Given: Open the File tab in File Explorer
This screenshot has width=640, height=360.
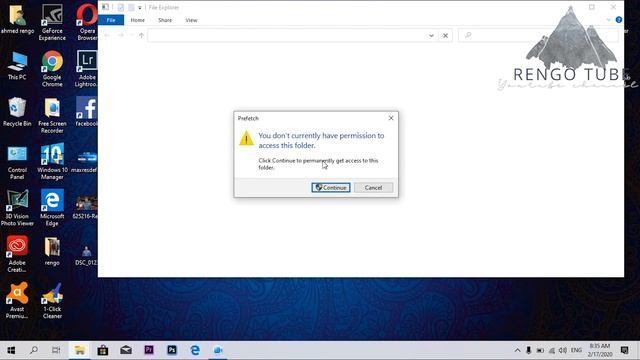Looking at the screenshot, I should tap(111, 20).
